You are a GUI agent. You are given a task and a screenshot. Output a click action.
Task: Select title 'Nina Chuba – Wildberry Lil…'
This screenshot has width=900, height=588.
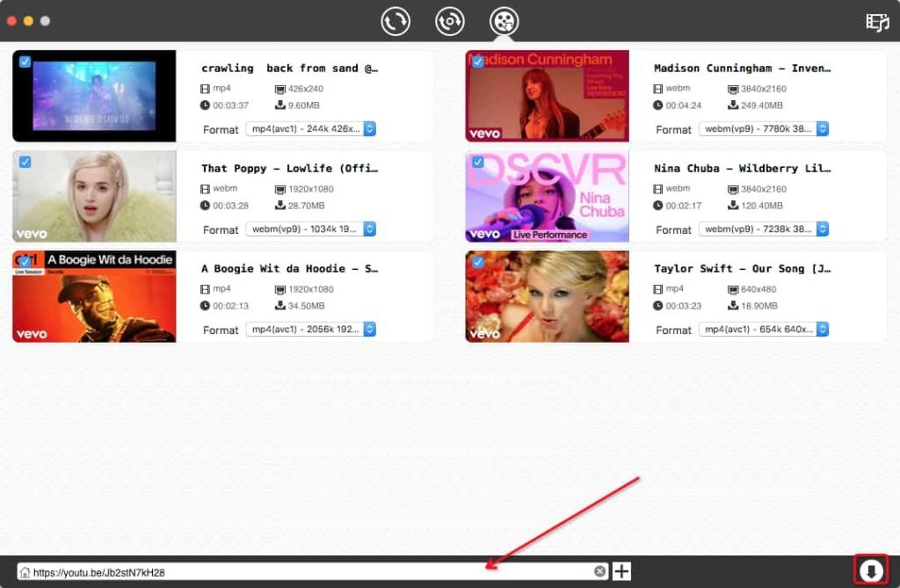point(742,168)
